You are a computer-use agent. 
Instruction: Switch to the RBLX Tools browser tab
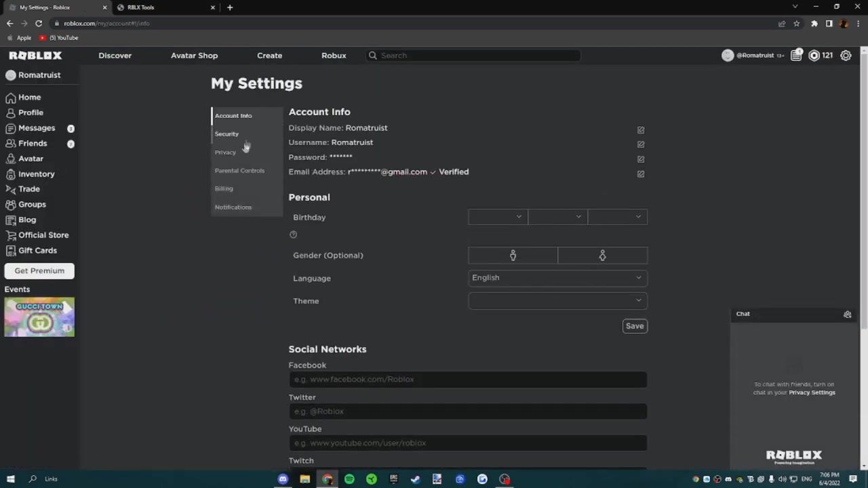[165, 7]
